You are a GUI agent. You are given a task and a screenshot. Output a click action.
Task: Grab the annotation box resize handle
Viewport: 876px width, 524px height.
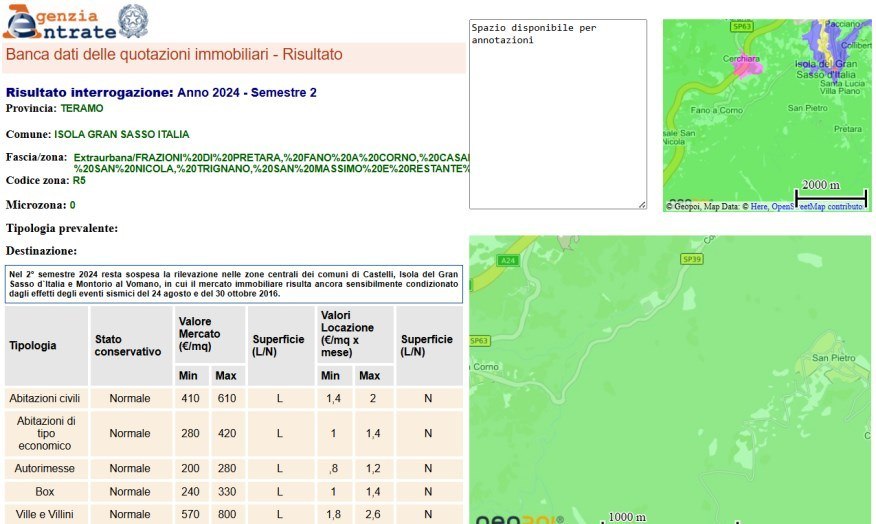pos(642,205)
